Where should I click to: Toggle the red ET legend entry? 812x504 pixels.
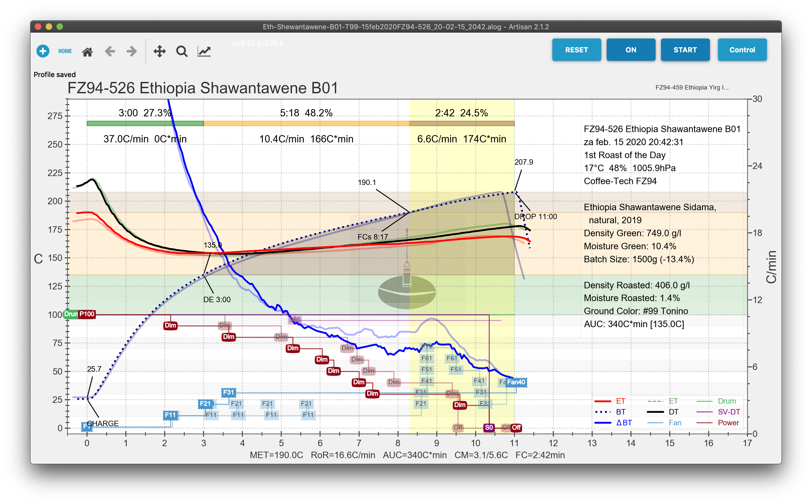point(620,401)
